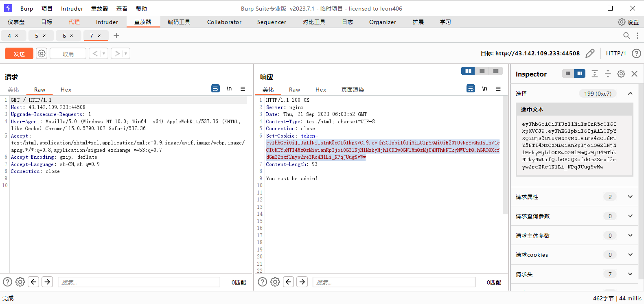Select the top-bottom split layout

482,71
